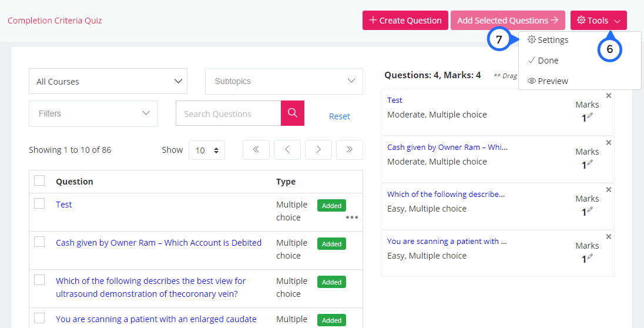Choose Settings from Tools menu
The image size is (644, 328).
[548, 40]
